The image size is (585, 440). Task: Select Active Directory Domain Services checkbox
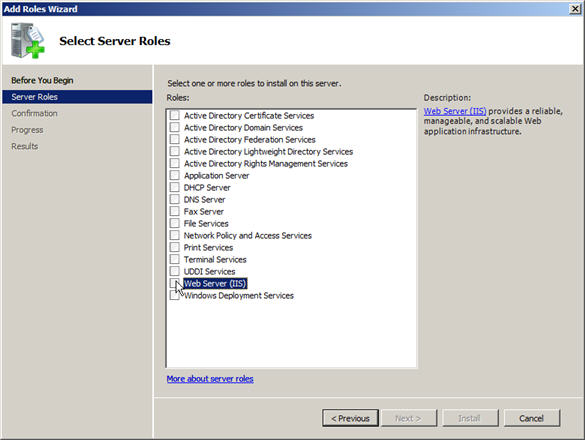click(174, 127)
